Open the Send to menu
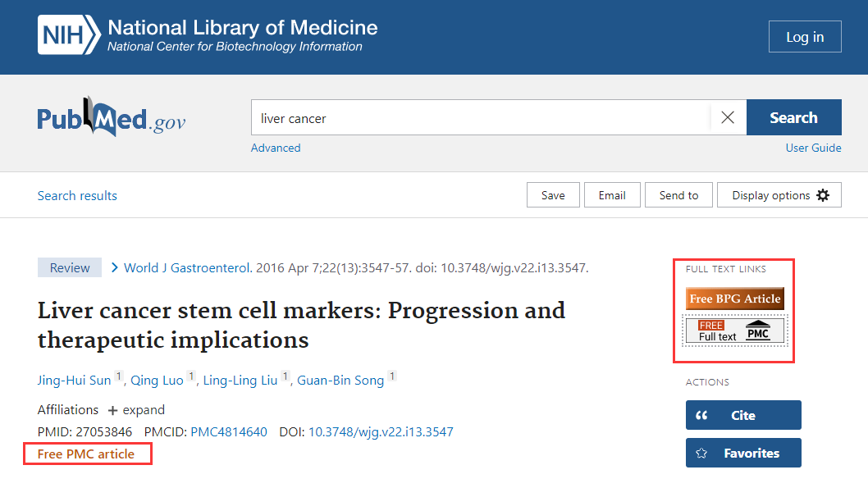This screenshot has width=868, height=488. click(678, 195)
